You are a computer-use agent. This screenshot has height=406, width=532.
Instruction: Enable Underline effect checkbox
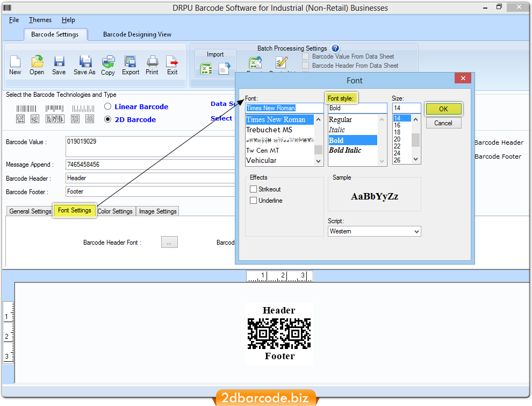tap(254, 201)
